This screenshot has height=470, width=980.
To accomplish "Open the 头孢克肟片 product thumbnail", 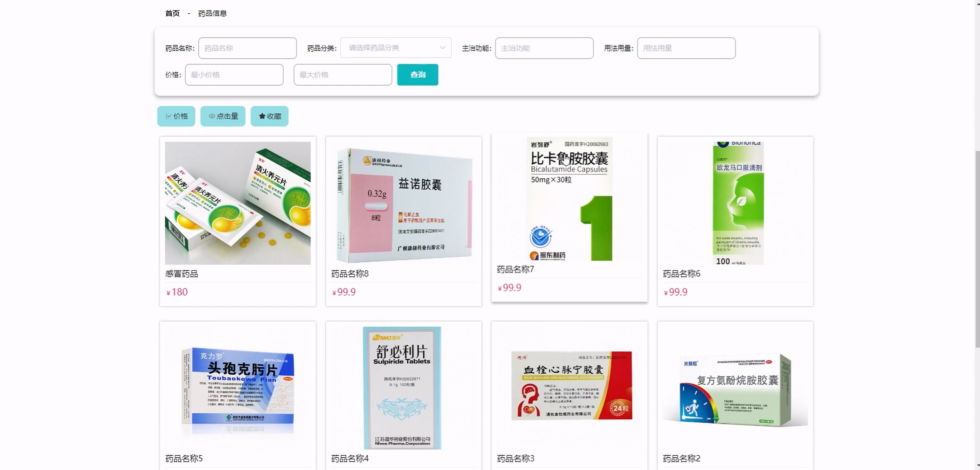I will pos(238,388).
